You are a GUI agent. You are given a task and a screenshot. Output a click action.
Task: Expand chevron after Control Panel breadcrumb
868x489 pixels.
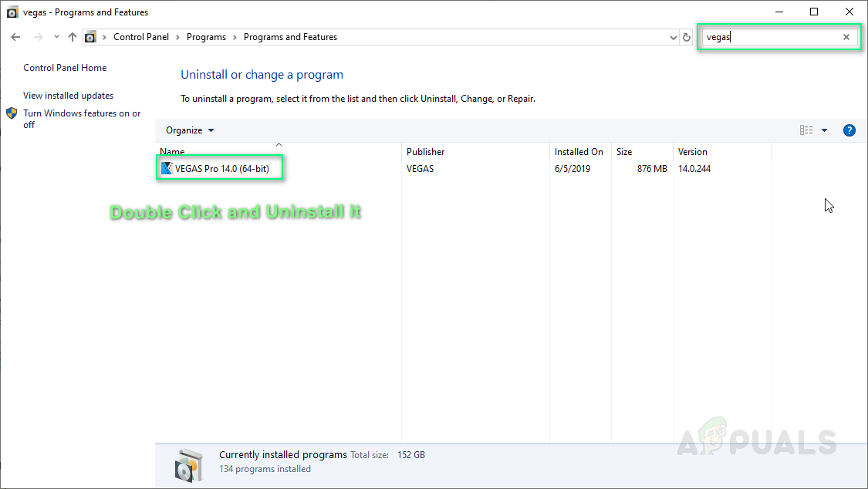[x=177, y=37]
